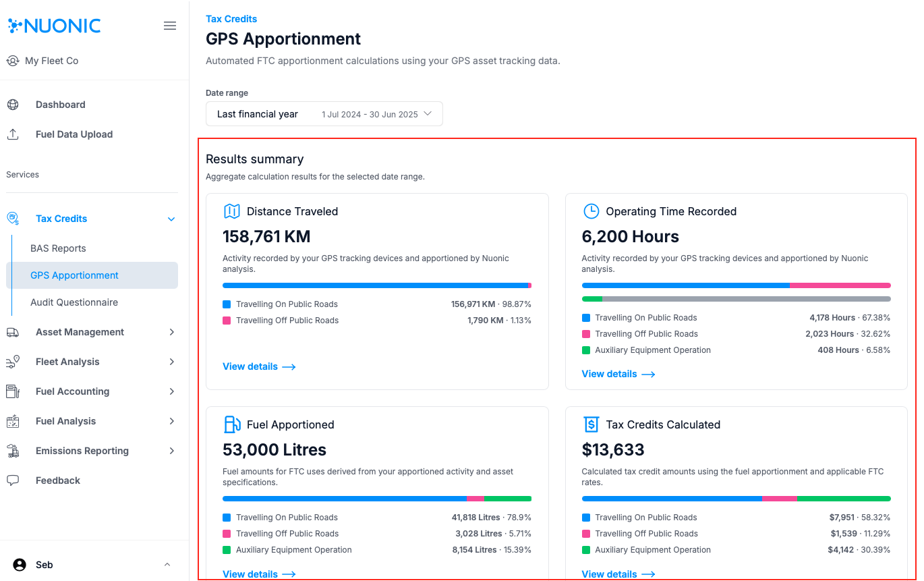Image resolution: width=924 pixels, height=581 pixels.
Task: Expand the Fleet Analysis menu
Action: click(x=171, y=362)
